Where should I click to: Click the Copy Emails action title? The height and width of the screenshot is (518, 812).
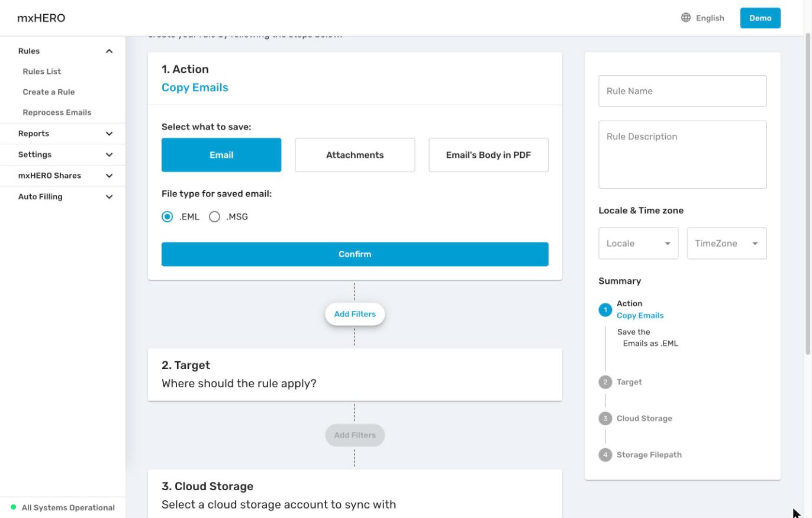point(195,88)
